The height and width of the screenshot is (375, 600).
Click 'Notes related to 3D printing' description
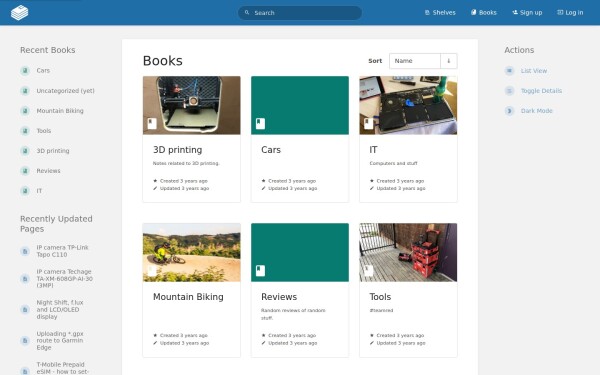(x=186, y=163)
